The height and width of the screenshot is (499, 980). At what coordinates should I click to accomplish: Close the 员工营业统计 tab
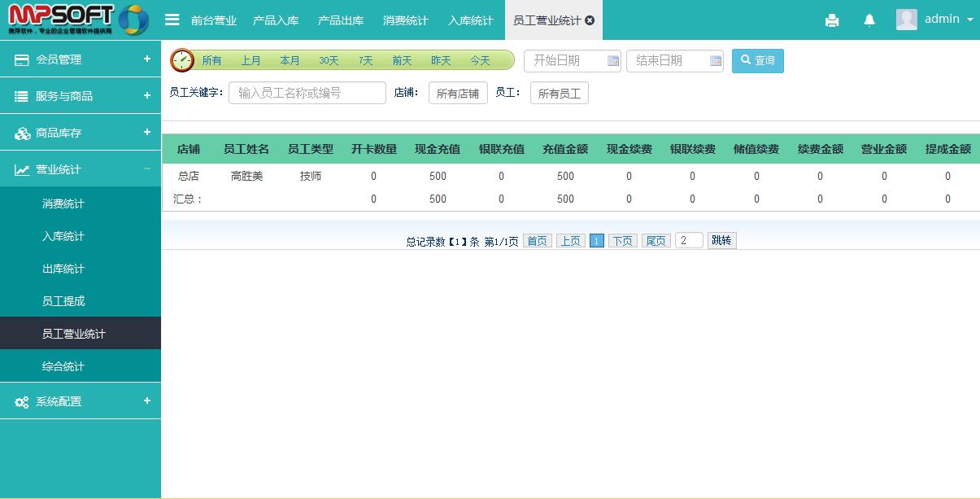coord(590,20)
